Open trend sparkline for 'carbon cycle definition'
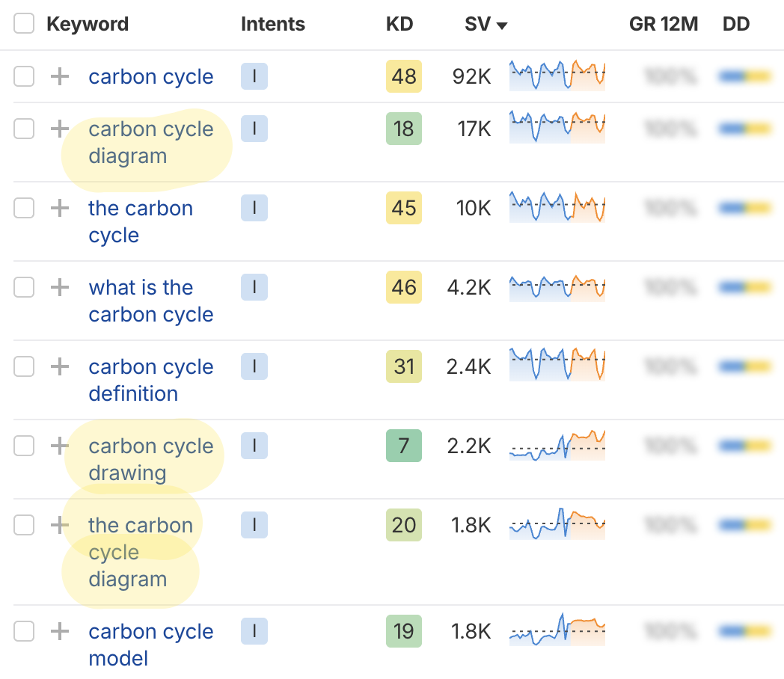 pyautogui.click(x=557, y=365)
